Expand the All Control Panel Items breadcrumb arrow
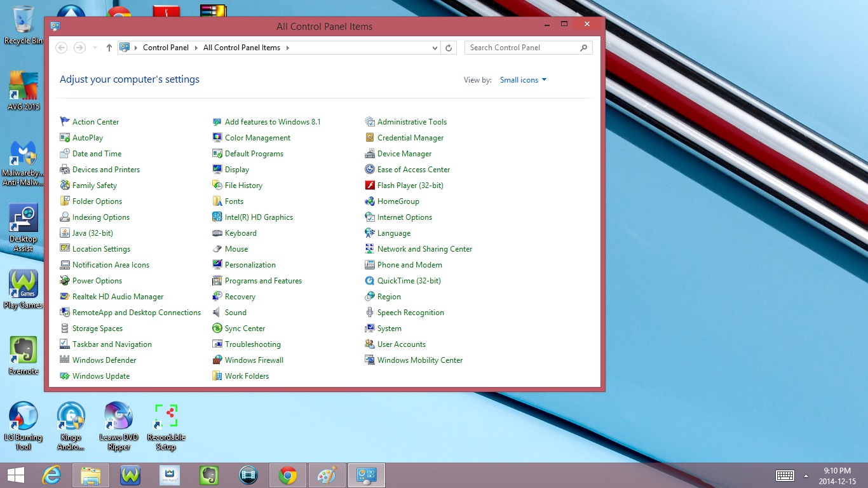Screen dimensions: 868x488 click(x=287, y=48)
